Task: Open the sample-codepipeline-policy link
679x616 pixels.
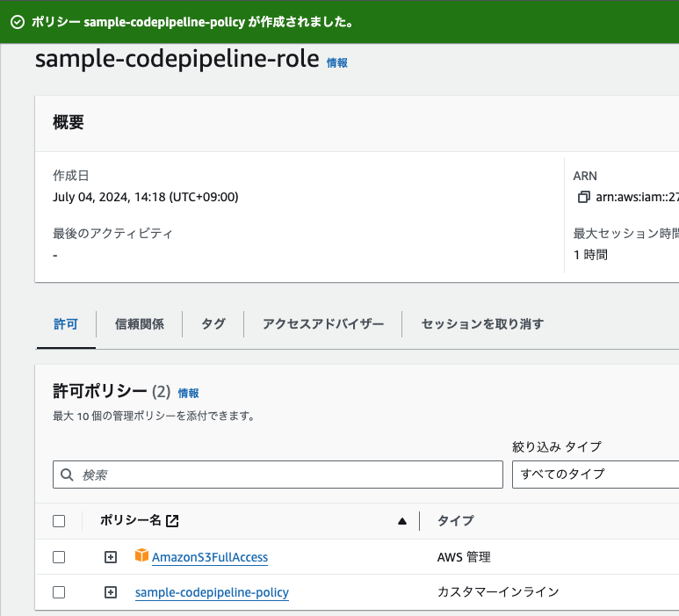Action: pyautogui.click(x=212, y=592)
